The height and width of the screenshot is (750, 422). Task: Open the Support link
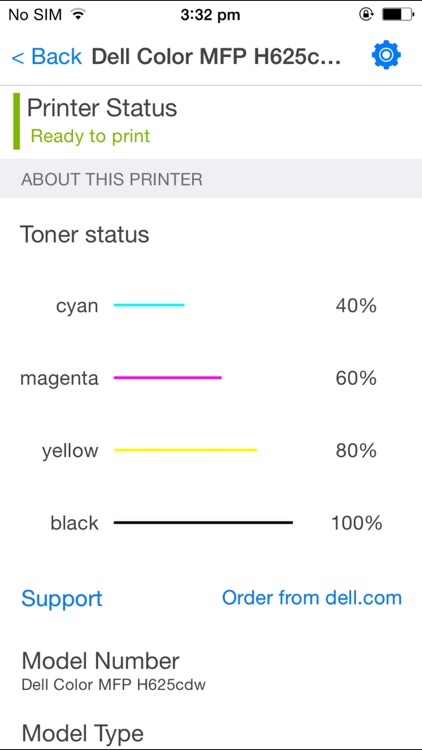click(x=62, y=598)
